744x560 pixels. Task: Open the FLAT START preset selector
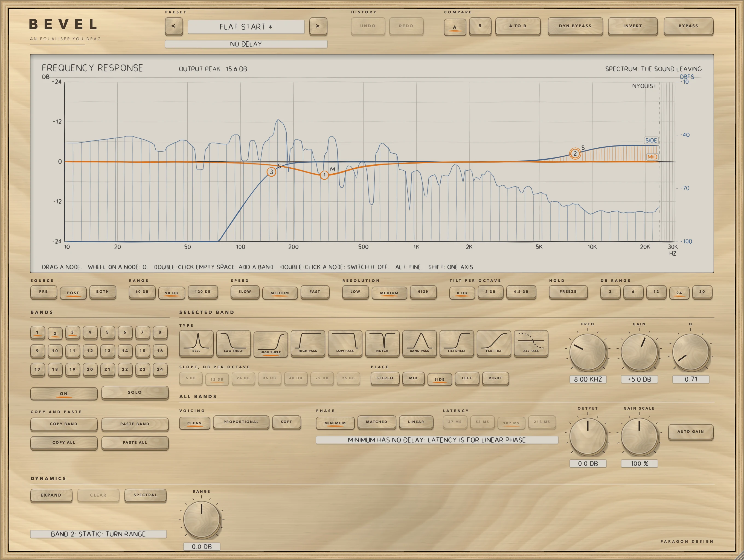click(x=246, y=27)
